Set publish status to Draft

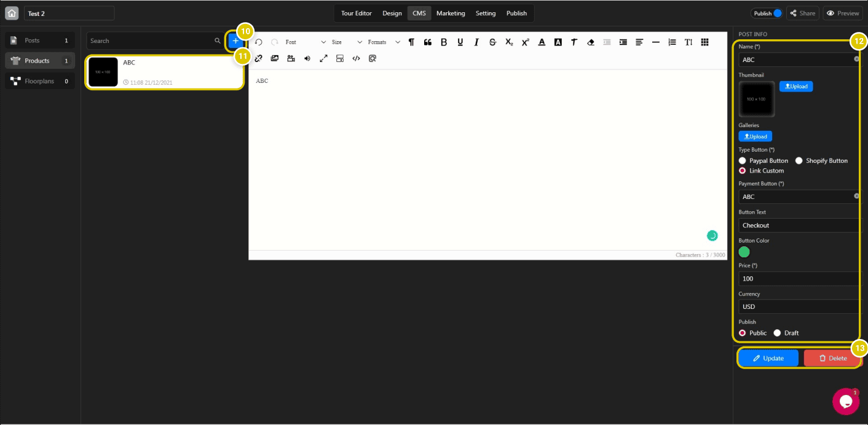point(777,332)
